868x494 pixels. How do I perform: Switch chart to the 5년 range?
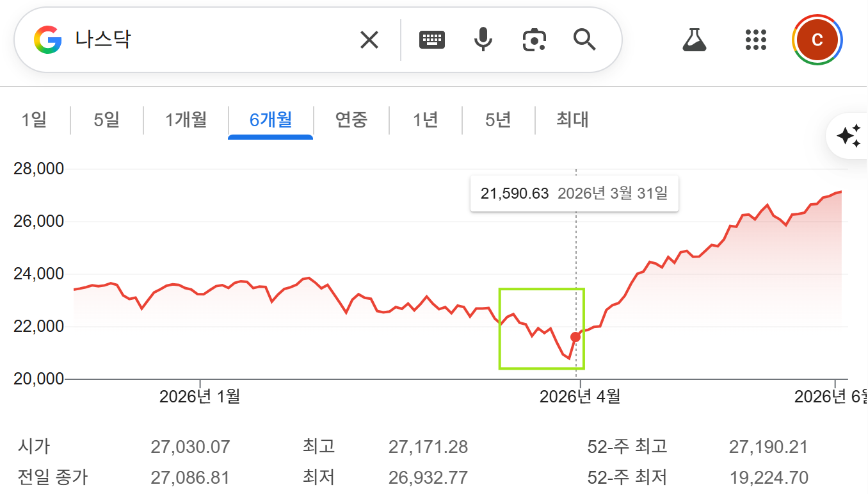(498, 120)
